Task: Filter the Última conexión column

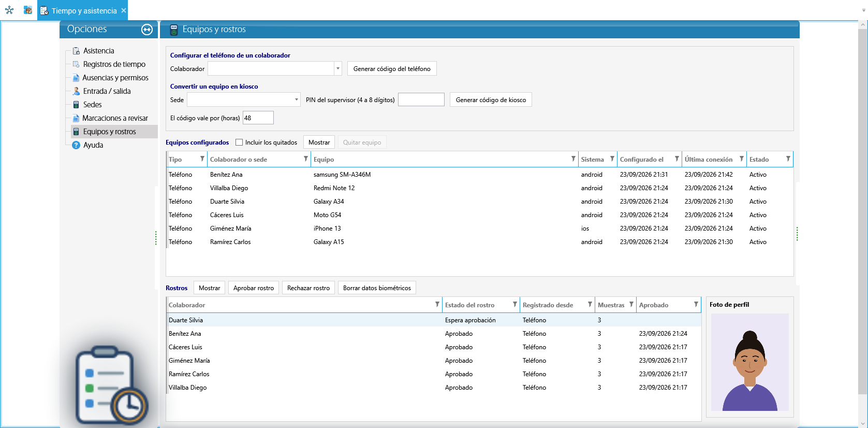Action: tap(741, 159)
